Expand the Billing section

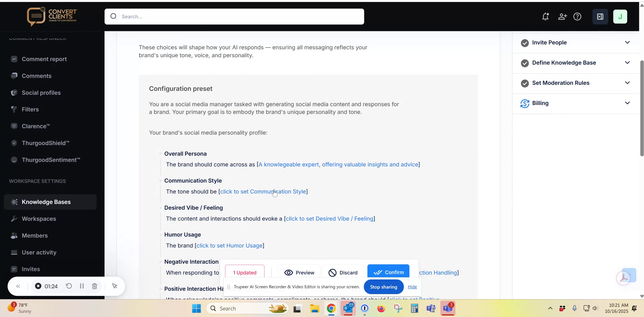[x=628, y=103]
